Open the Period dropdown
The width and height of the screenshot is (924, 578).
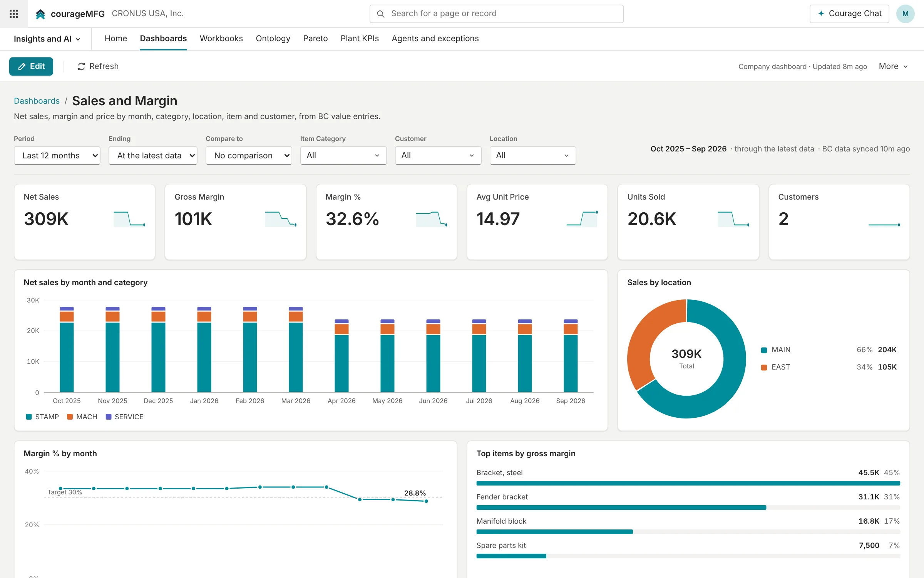coord(57,155)
